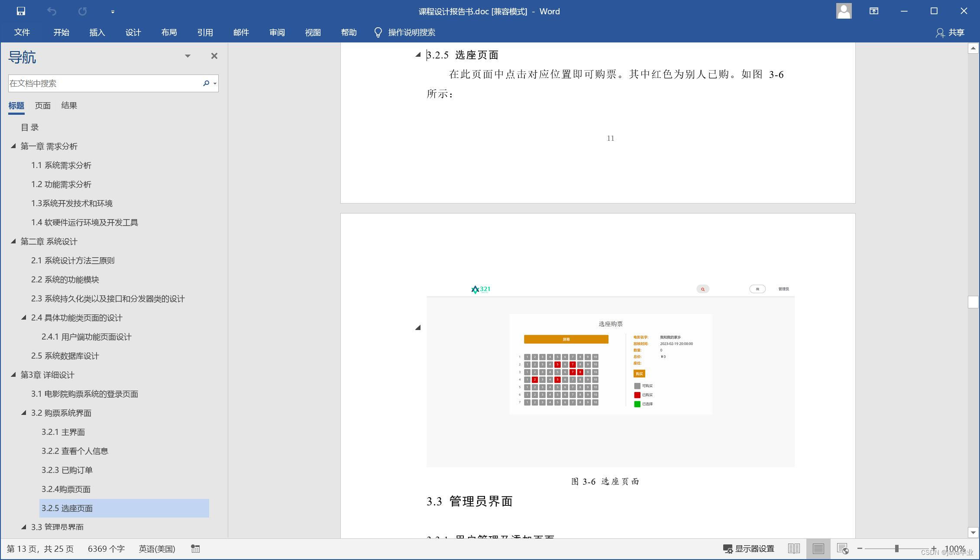The width and height of the screenshot is (980, 560).
Task: Jump to 1.3系统开发技术和环境 heading
Action: 72,204
